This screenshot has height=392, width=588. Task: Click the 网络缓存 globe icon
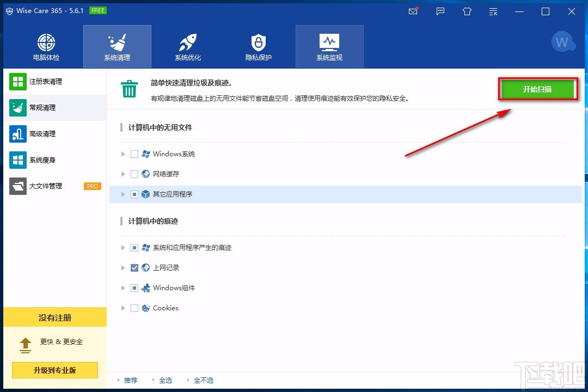146,174
